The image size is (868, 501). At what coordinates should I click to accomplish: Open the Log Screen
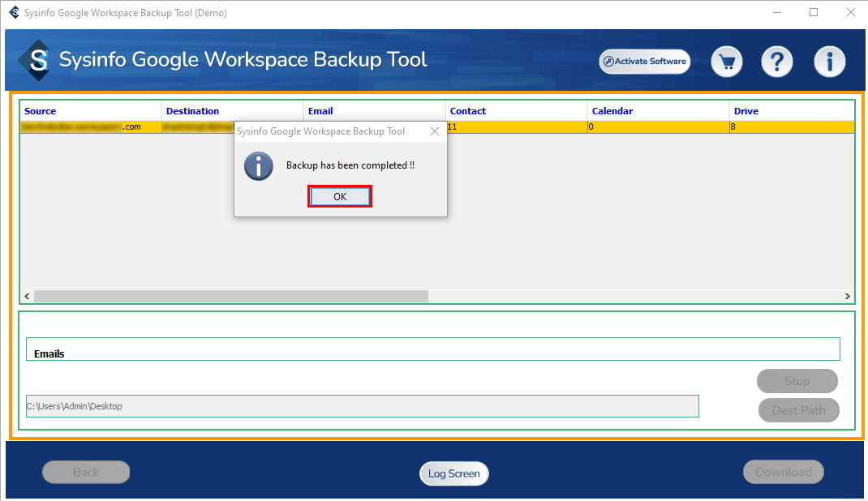pos(453,473)
